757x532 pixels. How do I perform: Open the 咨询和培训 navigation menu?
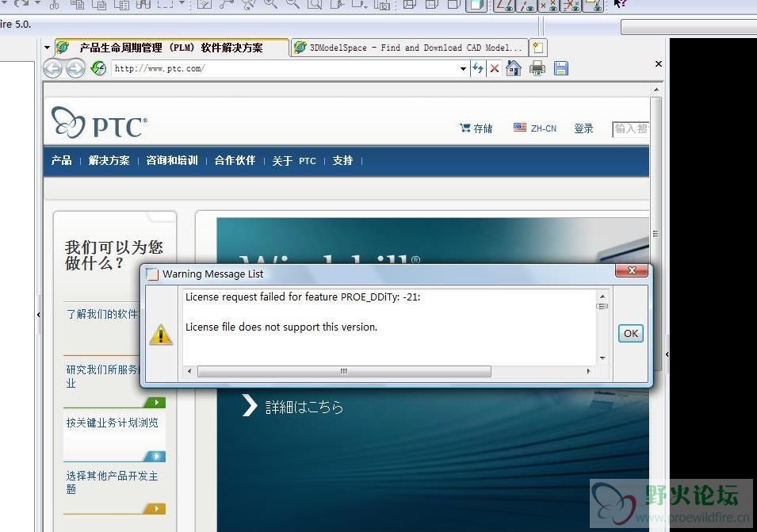coord(172,160)
